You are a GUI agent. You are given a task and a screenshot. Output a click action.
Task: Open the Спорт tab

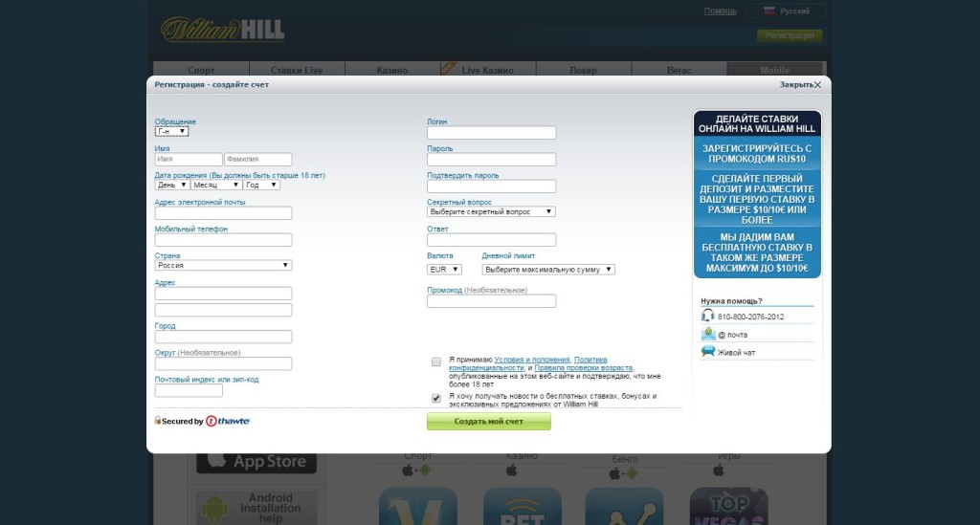tap(201, 69)
